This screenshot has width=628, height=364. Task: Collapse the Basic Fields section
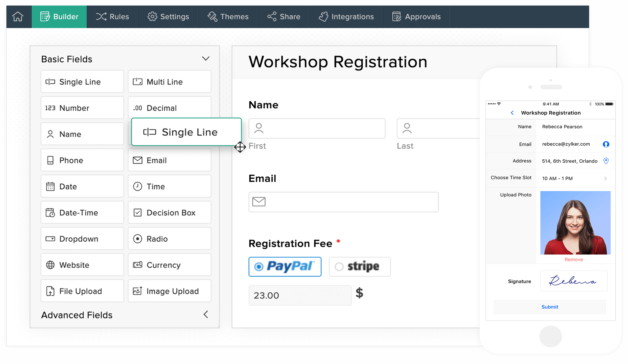pos(206,59)
